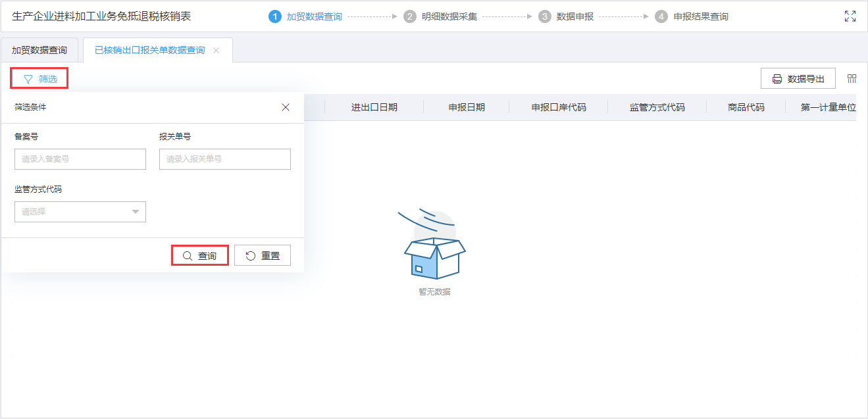Close the 筛选条件 panel with the X
This screenshot has width=868, height=419.
[x=286, y=107]
